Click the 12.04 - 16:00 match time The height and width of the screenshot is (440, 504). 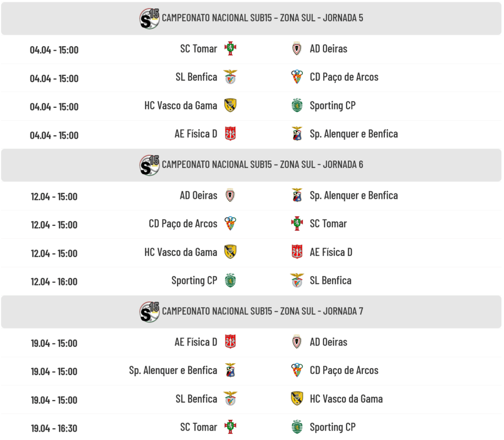tap(54, 282)
